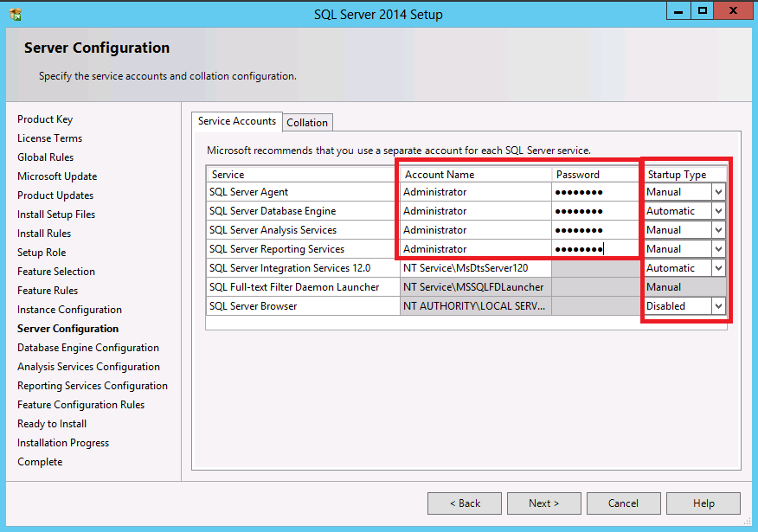Select the SQL Server Agent service name
This screenshot has width=758, height=532.
[x=248, y=192]
